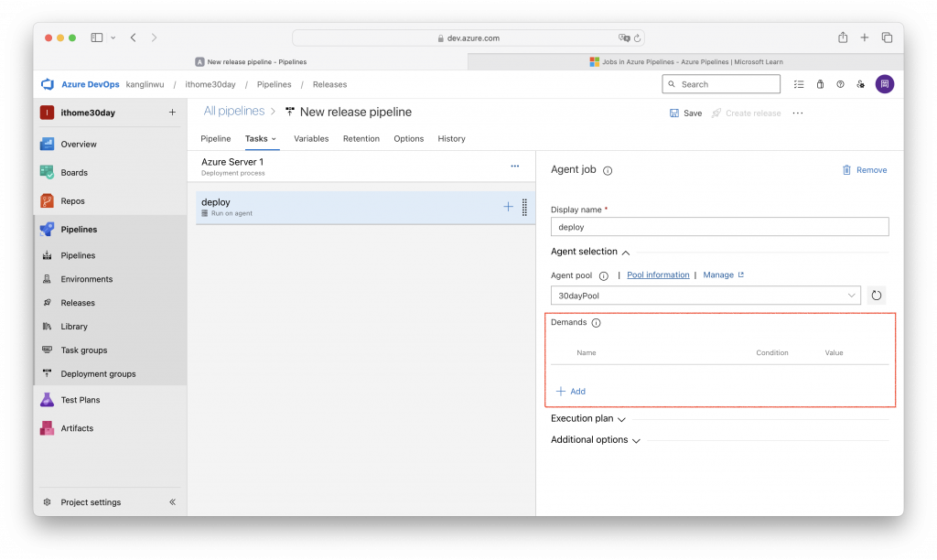937x560 pixels.
Task: Click the Agent pool info icon
Action: 604,276
